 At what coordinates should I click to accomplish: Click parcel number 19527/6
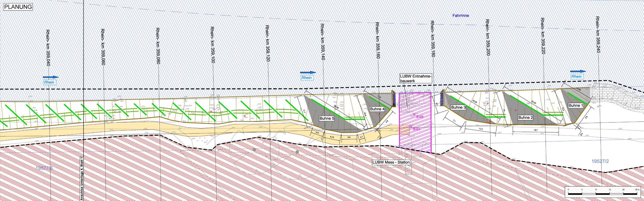pos(44,168)
